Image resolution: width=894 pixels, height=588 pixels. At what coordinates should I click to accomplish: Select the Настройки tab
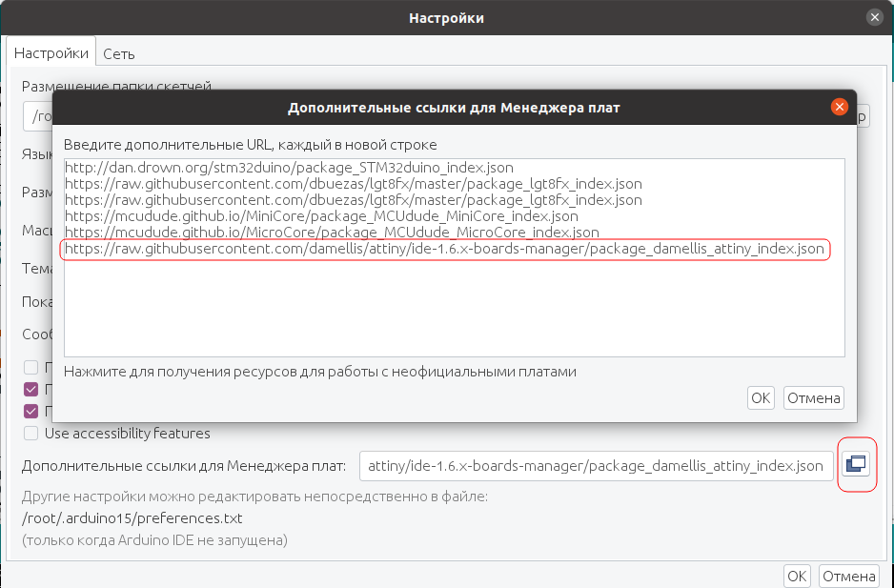(x=51, y=53)
